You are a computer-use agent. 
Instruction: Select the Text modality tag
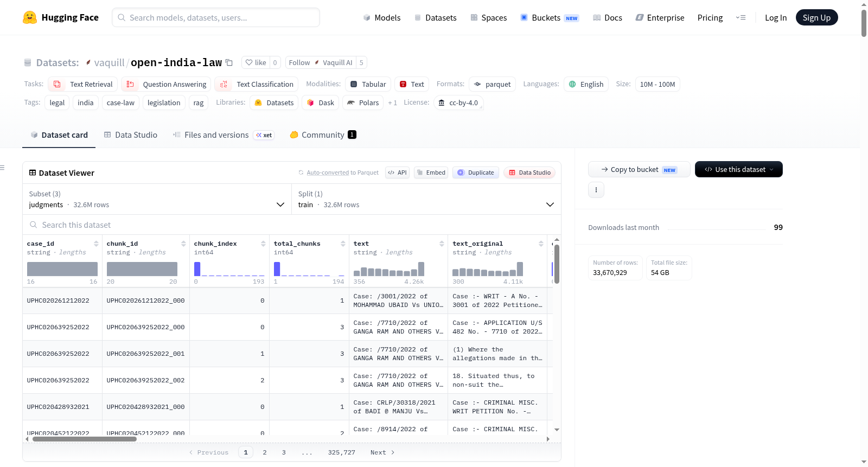pyautogui.click(x=412, y=84)
